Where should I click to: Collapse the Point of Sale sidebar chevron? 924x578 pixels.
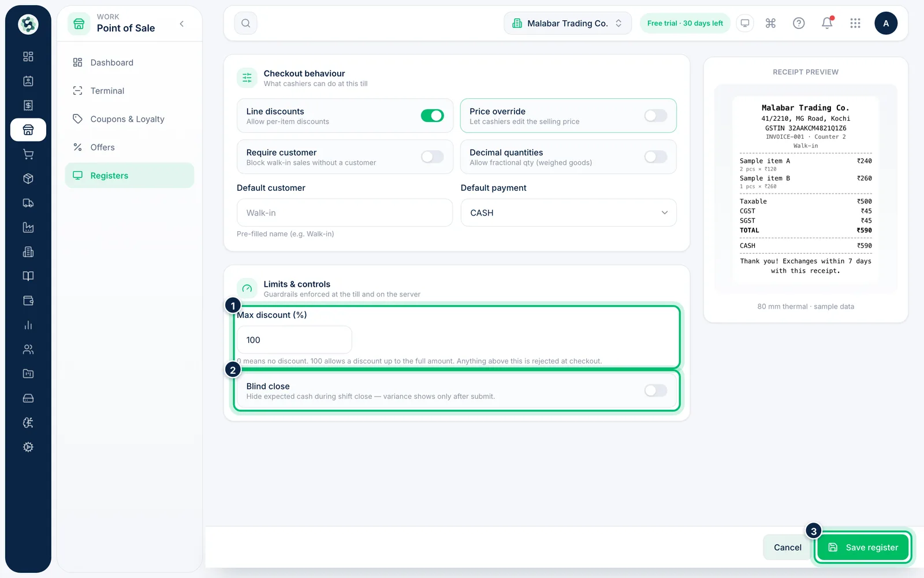tap(182, 24)
